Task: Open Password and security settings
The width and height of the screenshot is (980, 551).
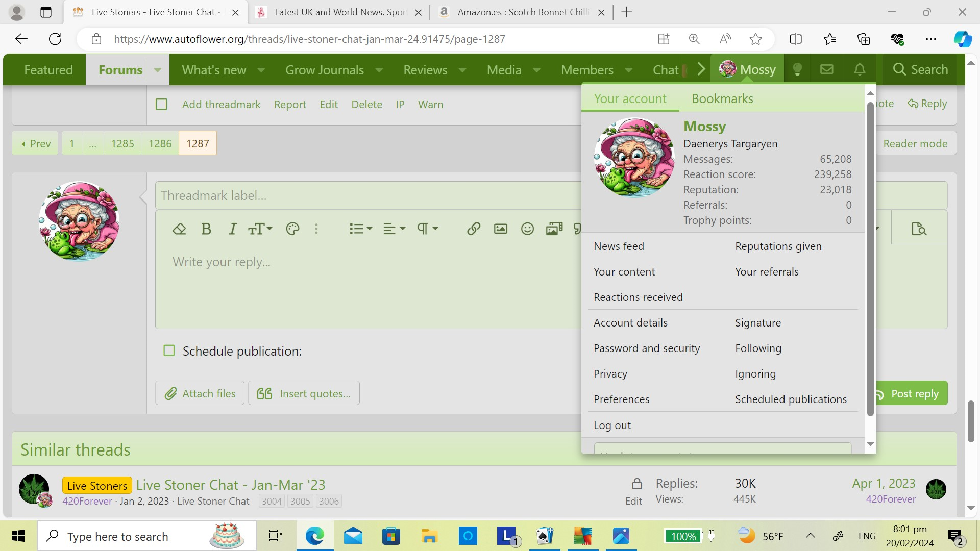Action: click(647, 348)
